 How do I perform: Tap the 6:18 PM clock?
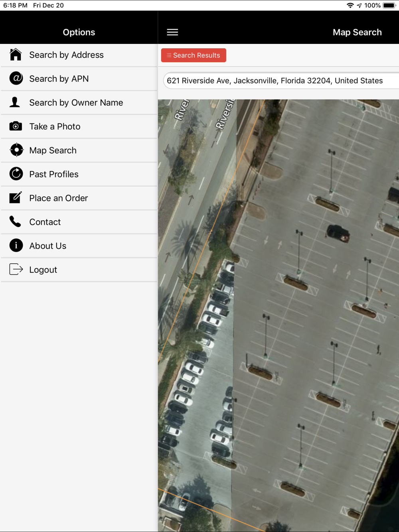coord(15,5)
